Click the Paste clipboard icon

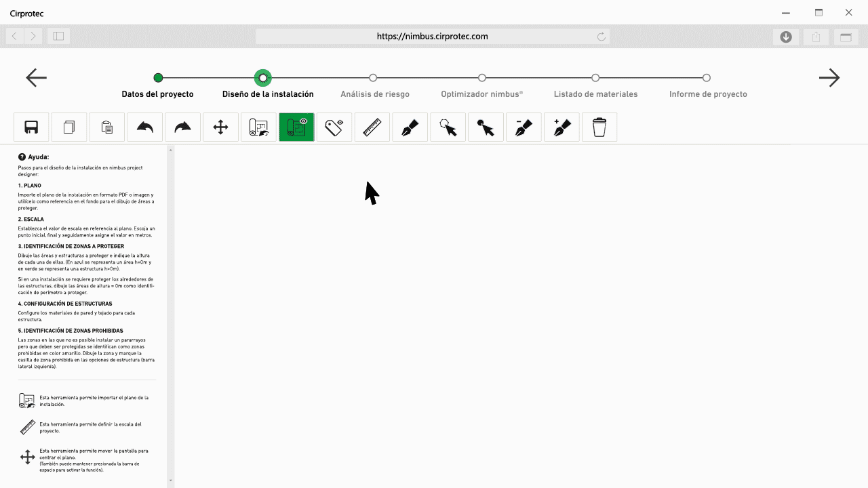pyautogui.click(x=107, y=127)
